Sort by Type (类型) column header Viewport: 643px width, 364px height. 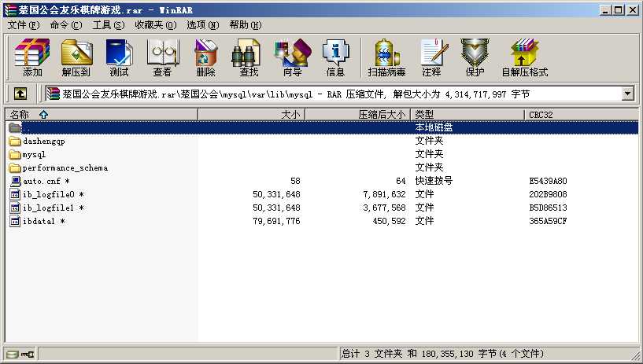pyautogui.click(x=467, y=115)
